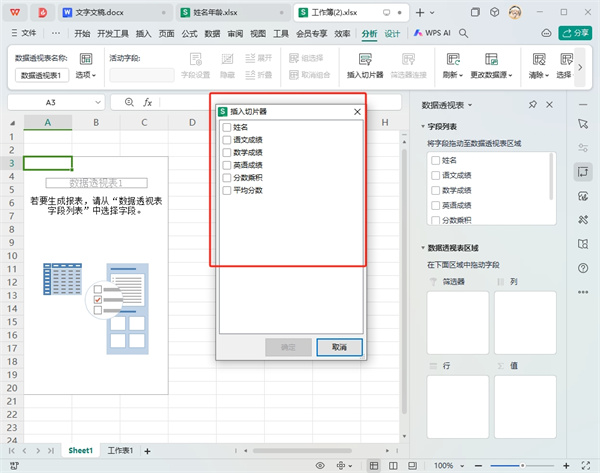Click zoom in plus button in status bar

click(x=566, y=465)
